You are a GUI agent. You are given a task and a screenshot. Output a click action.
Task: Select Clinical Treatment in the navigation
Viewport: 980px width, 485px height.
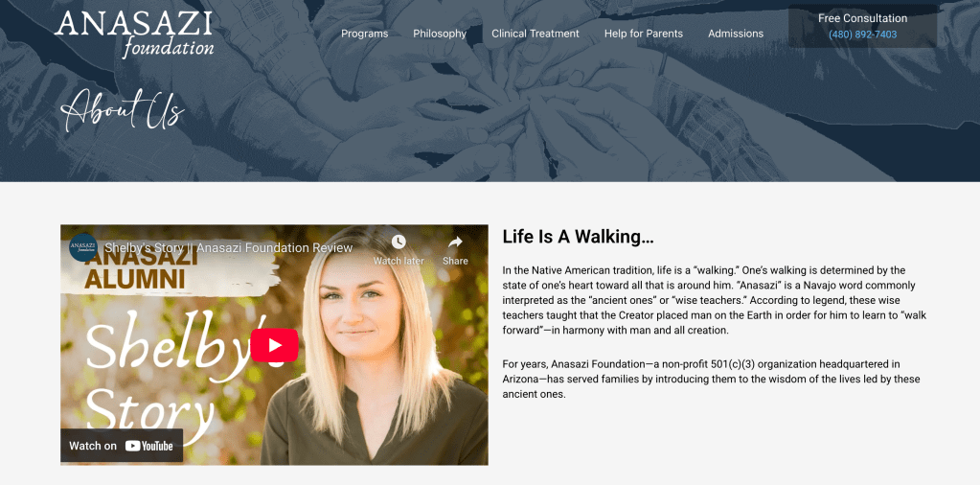[535, 34]
